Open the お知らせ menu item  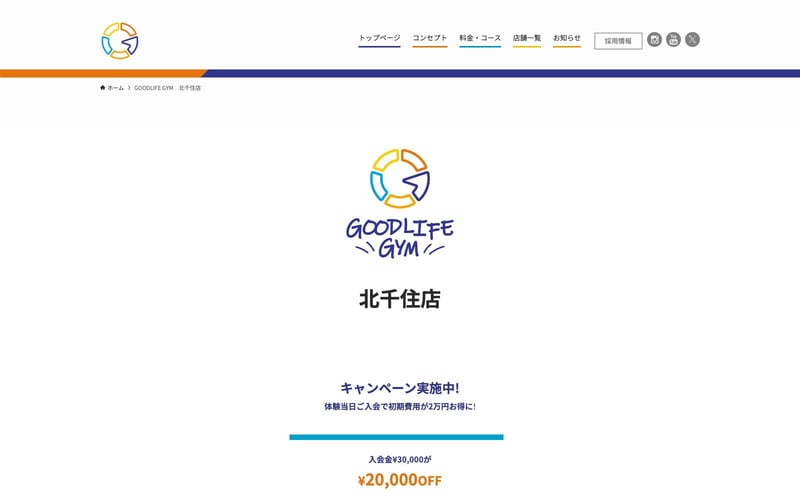[567, 38]
